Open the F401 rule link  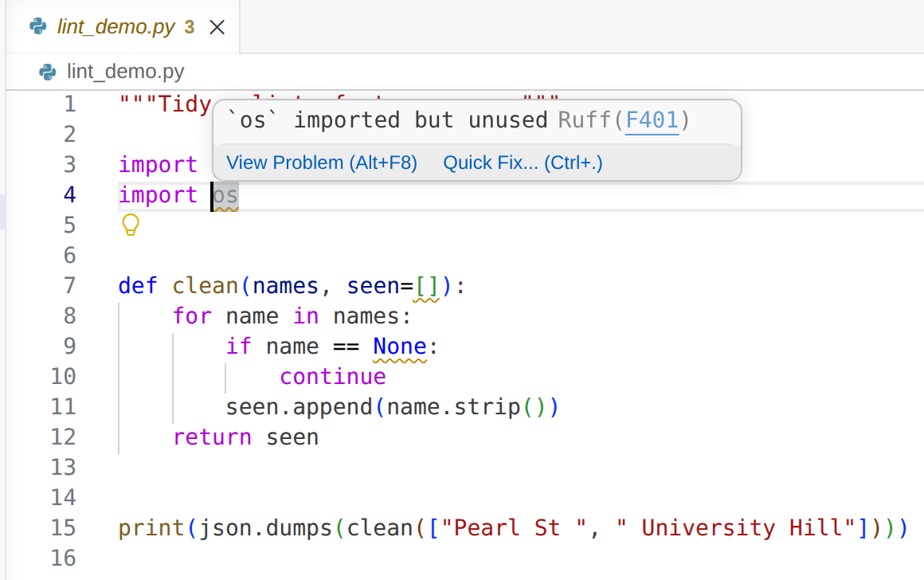pos(652,120)
